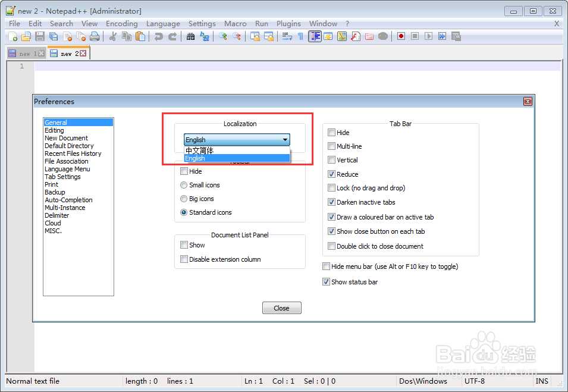Image resolution: width=568 pixels, height=392 pixels.
Task: Select the Standard icons radio button
Action: pyautogui.click(x=184, y=212)
